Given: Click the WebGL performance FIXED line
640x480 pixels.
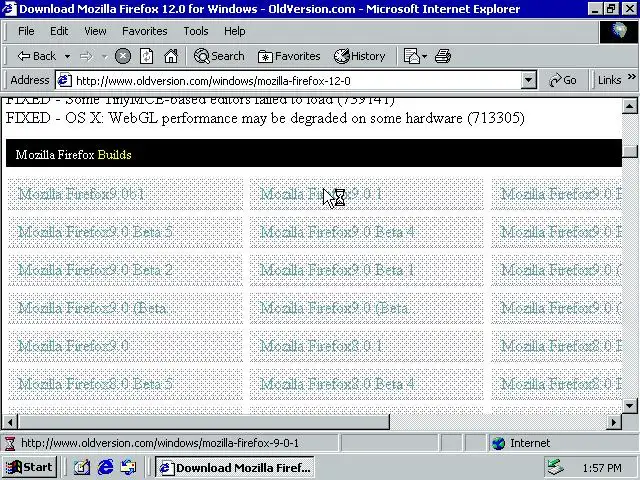Looking at the screenshot, I should click(265, 118).
